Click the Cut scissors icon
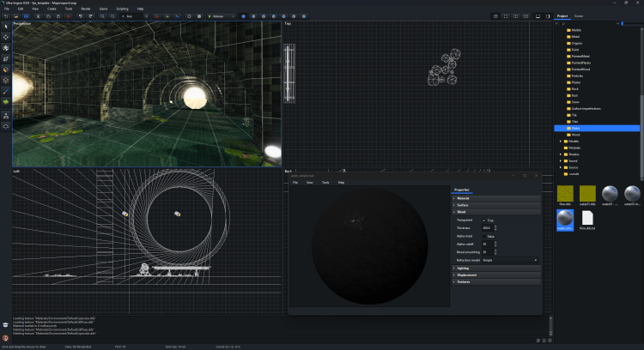This screenshot has width=644, height=350. [39, 15]
